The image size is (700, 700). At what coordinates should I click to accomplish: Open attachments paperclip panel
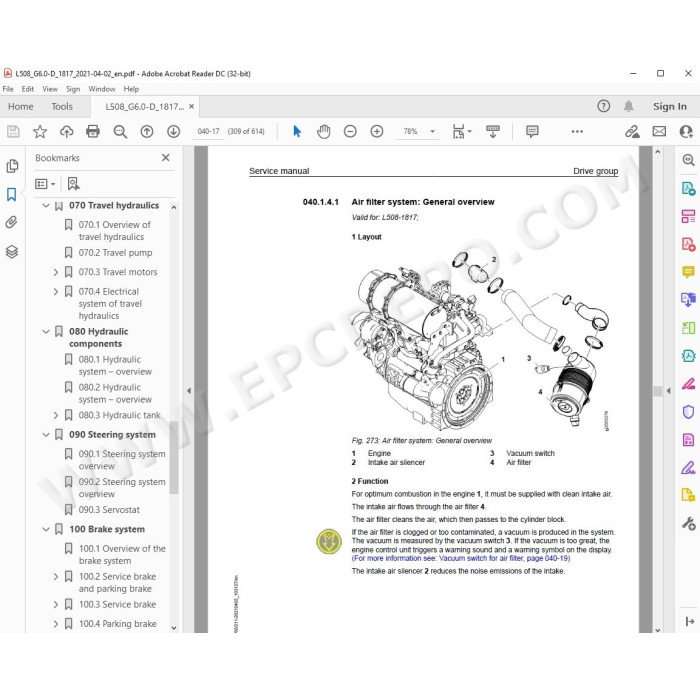(x=12, y=222)
